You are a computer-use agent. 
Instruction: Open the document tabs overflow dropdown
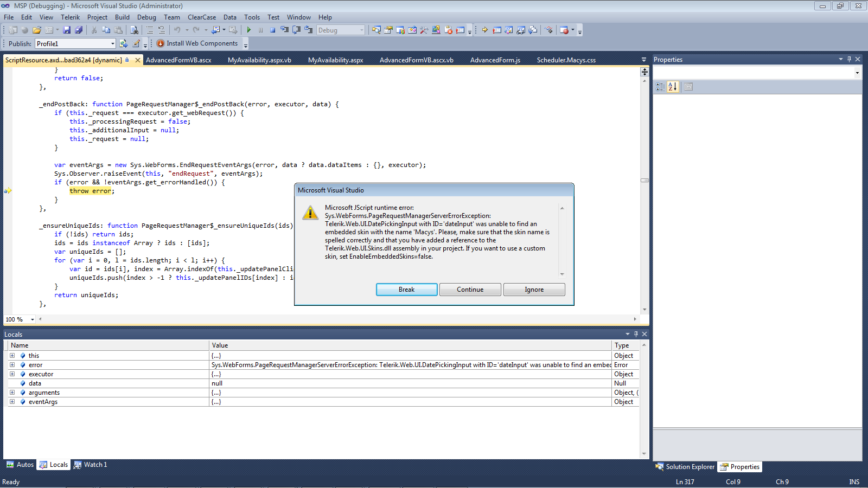[x=644, y=60]
